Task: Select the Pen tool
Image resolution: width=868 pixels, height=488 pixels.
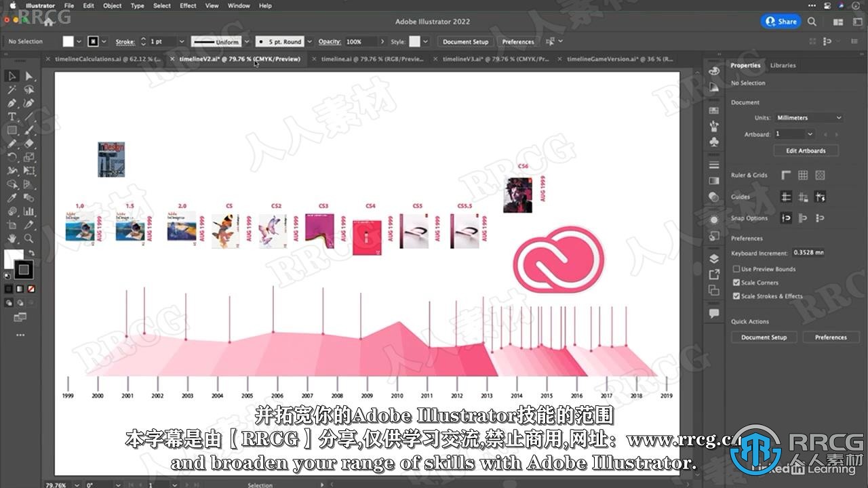Action: click(x=12, y=103)
